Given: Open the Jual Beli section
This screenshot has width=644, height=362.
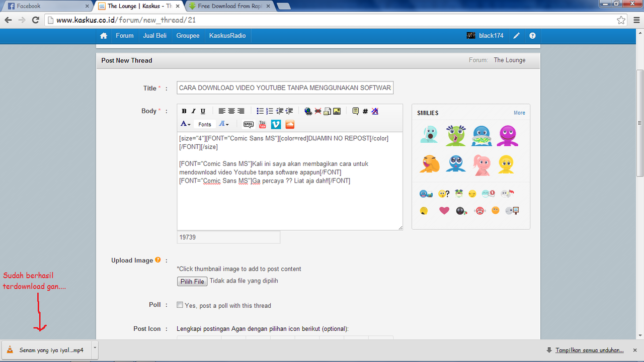Looking at the screenshot, I should tap(155, 36).
